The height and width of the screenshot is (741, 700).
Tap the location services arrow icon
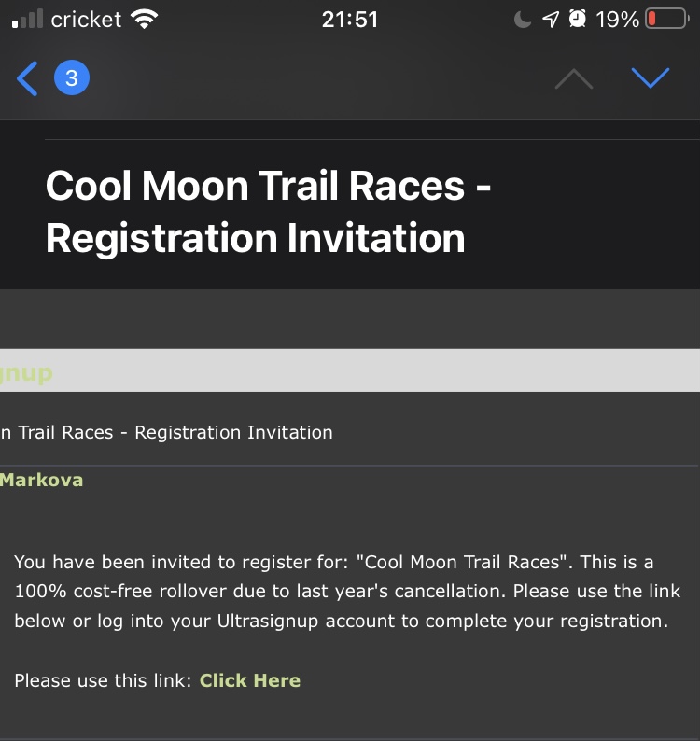(x=551, y=20)
